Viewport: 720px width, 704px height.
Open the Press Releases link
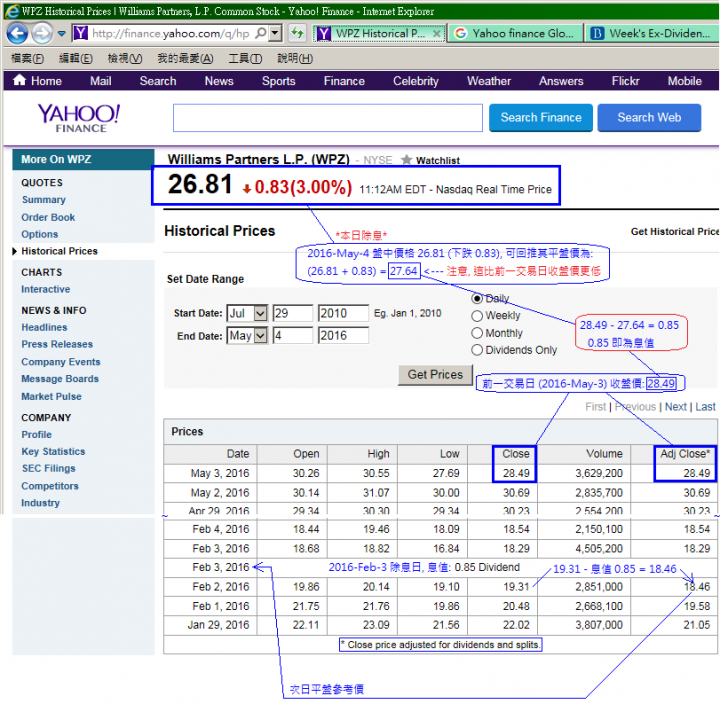click(57, 344)
